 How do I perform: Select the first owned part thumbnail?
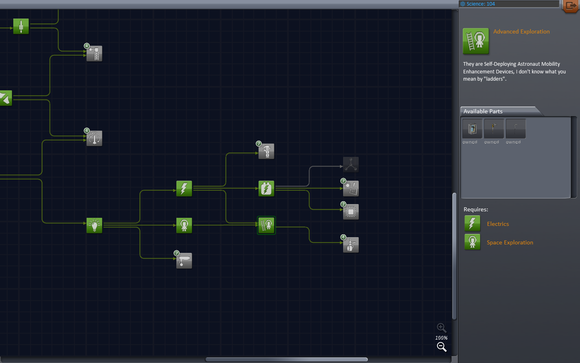472,128
